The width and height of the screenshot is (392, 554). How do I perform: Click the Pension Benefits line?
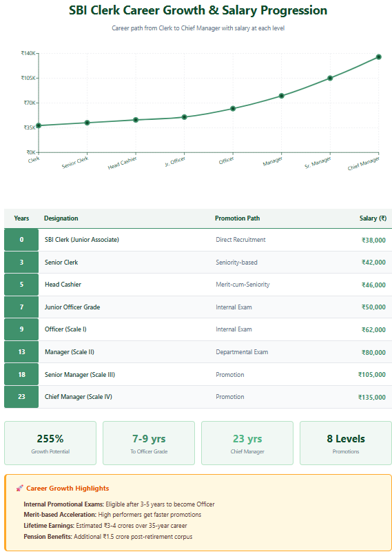click(108, 536)
